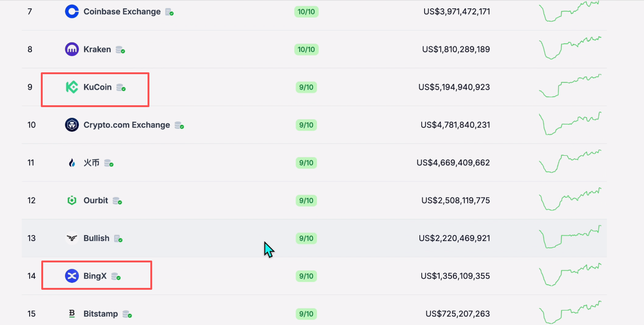Click the Kraken purple logo icon
Viewport: 644px width, 325px height.
tap(72, 49)
